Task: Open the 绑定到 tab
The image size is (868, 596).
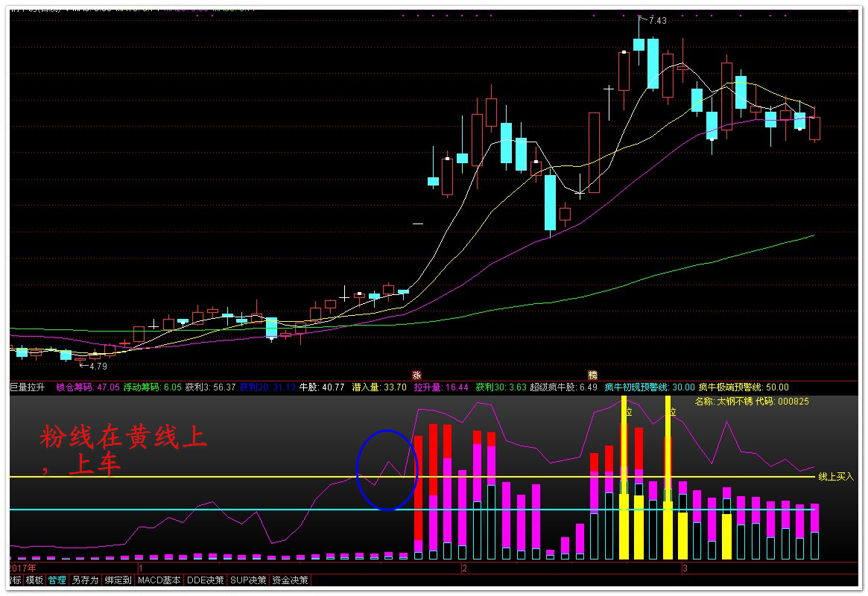Action: (118, 580)
